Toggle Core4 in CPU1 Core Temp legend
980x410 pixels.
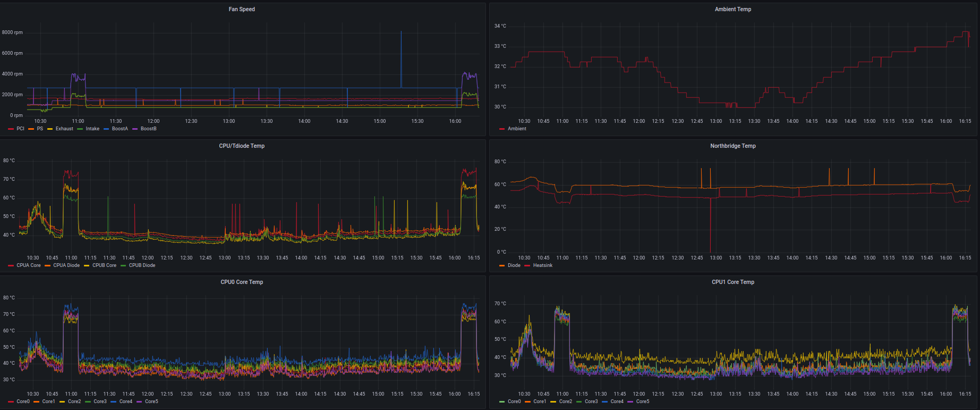[x=617, y=401]
